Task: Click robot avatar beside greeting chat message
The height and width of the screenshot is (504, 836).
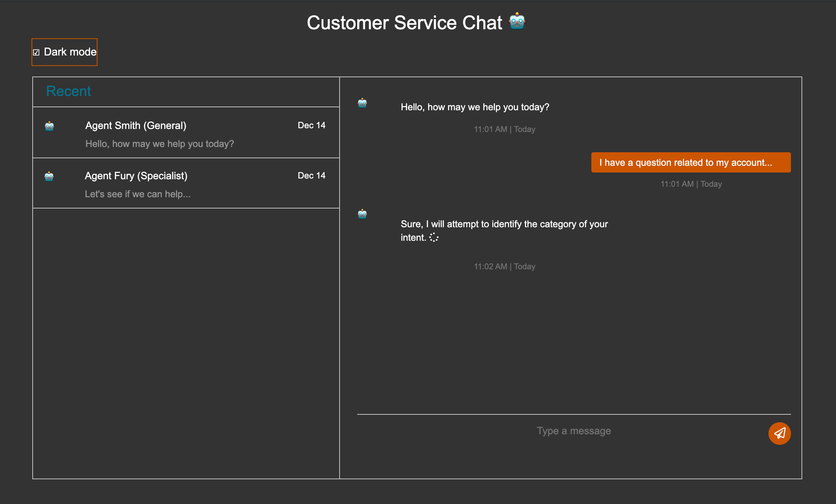Action: 362,103
